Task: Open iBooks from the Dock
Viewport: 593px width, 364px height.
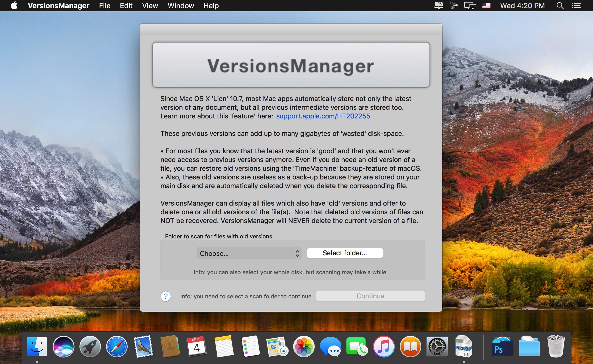Action: point(411,347)
